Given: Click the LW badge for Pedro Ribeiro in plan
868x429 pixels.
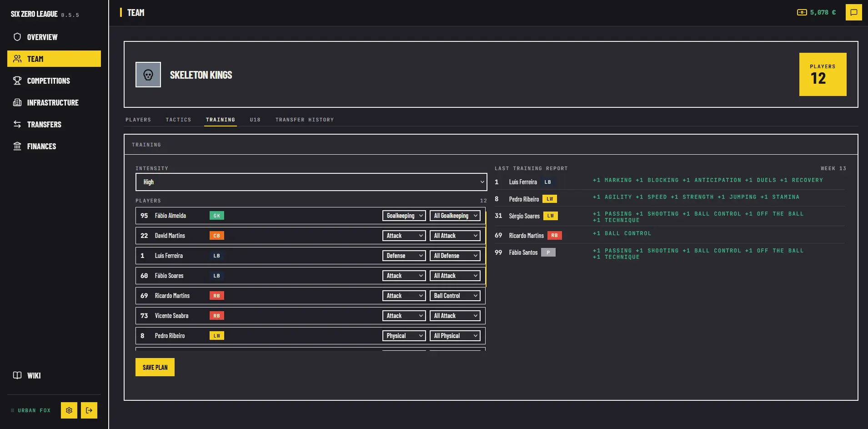Looking at the screenshot, I should 217,336.
